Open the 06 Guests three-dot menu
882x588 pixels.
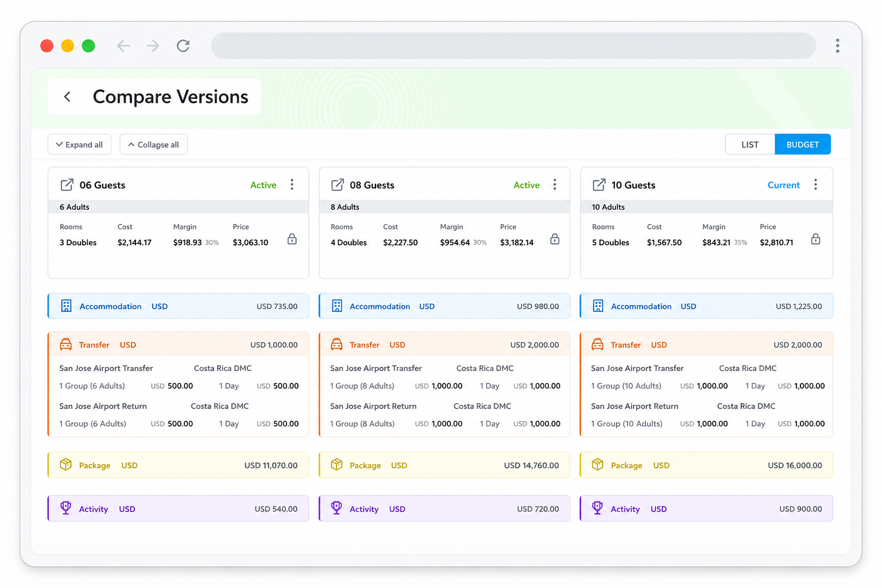[x=292, y=184]
